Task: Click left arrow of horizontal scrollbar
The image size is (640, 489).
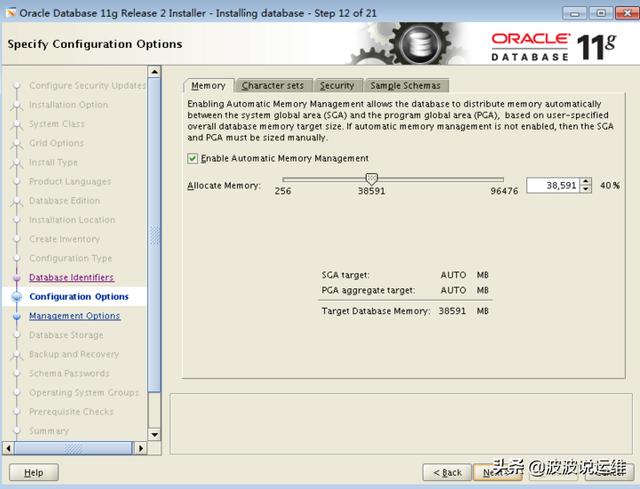Action: (9, 448)
